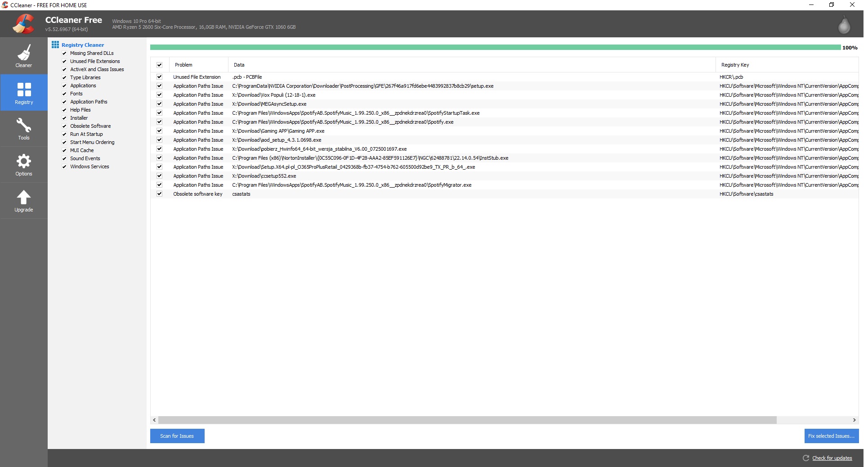Click the CCleaner logo in header
This screenshot has height=467, width=868.
tap(23, 24)
